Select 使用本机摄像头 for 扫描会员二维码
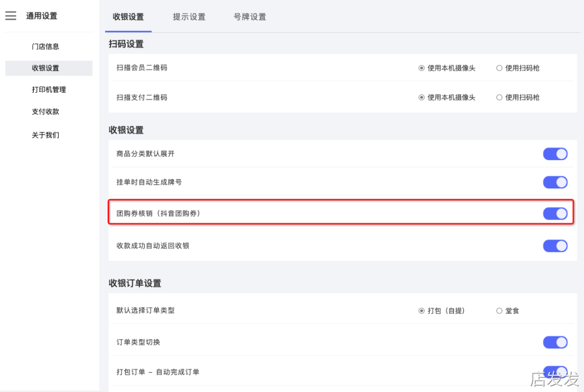Image resolution: width=584 pixels, height=392 pixels. coord(421,68)
